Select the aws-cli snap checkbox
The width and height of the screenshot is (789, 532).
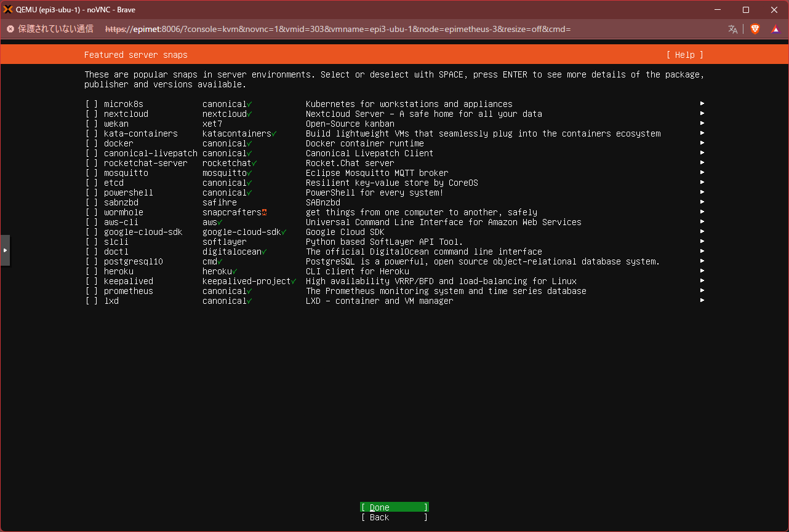point(92,222)
